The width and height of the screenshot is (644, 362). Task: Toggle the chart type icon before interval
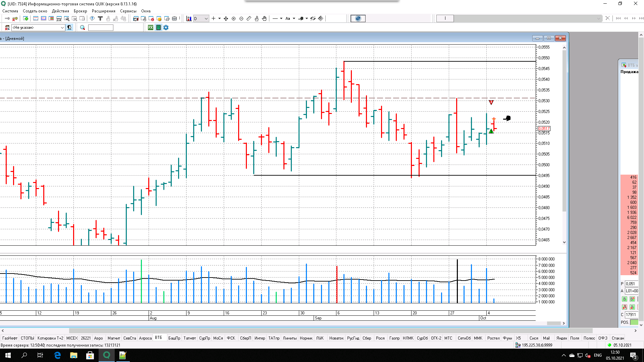(x=189, y=18)
